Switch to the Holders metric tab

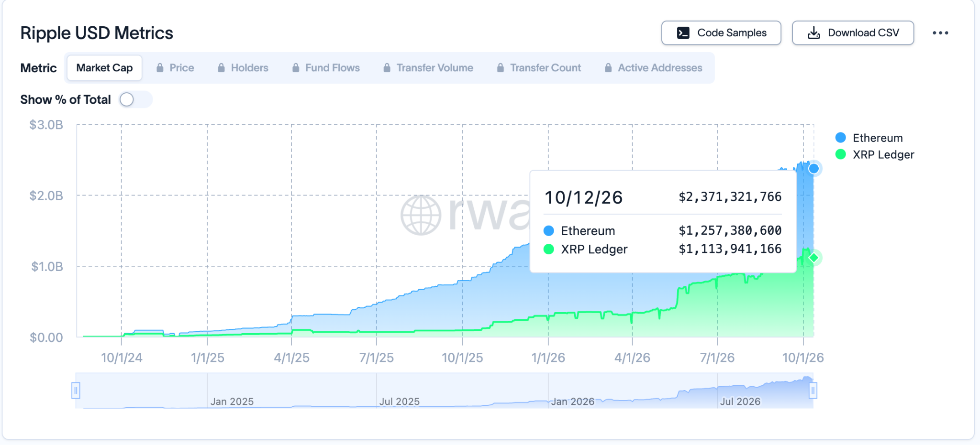(243, 68)
